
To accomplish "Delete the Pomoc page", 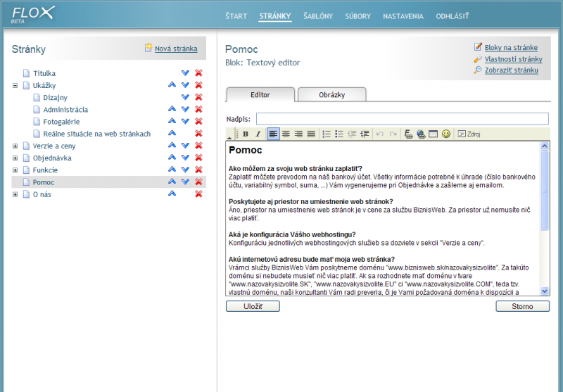I will pos(198,182).
